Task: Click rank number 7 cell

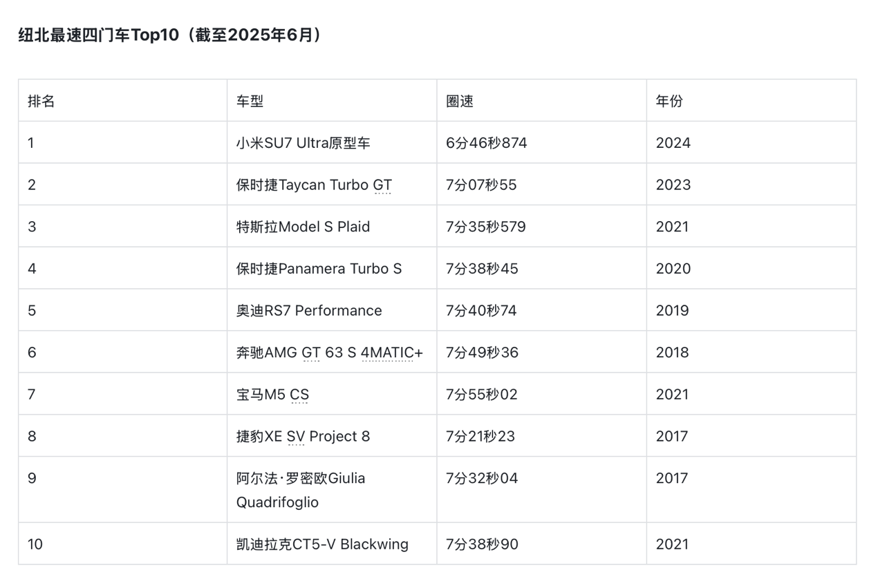Action: [x=122, y=394]
